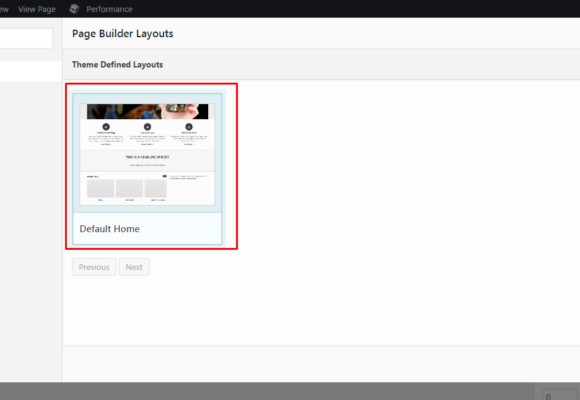The width and height of the screenshot is (580, 400).
Task: Go to the Next layouts page
Action: click(134, 267)
